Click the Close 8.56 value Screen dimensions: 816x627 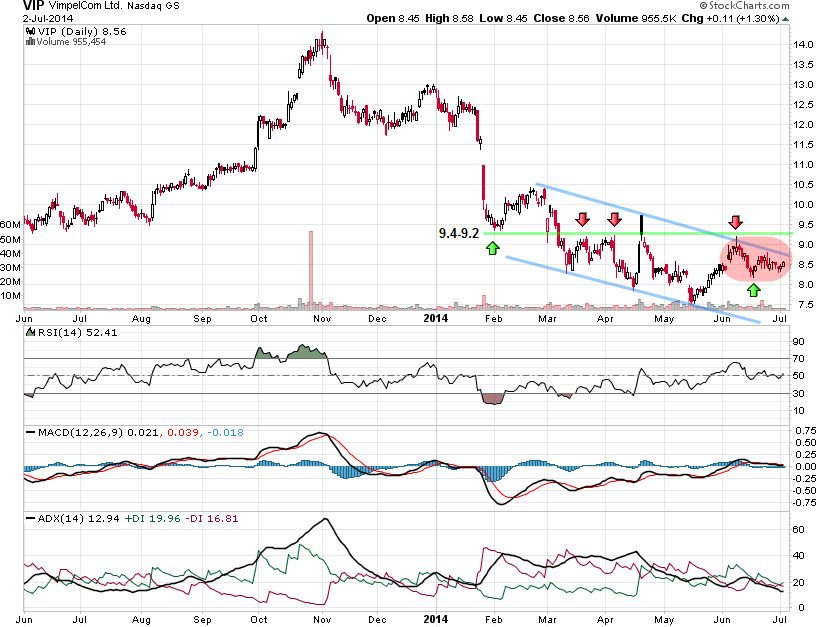562,18
